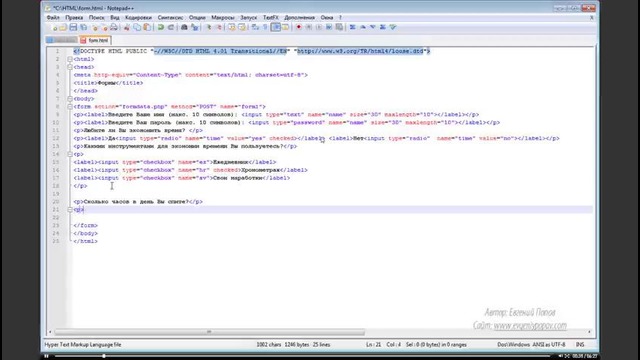Viewport: 640px width, 360px height.
Task: Click the Open file toolbar icon
Action: point(63,27)
